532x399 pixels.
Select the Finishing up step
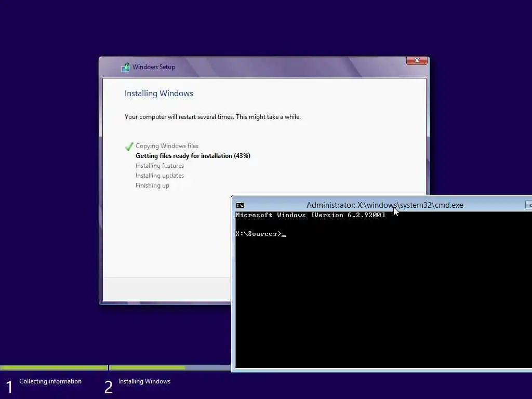pos(152,185)
